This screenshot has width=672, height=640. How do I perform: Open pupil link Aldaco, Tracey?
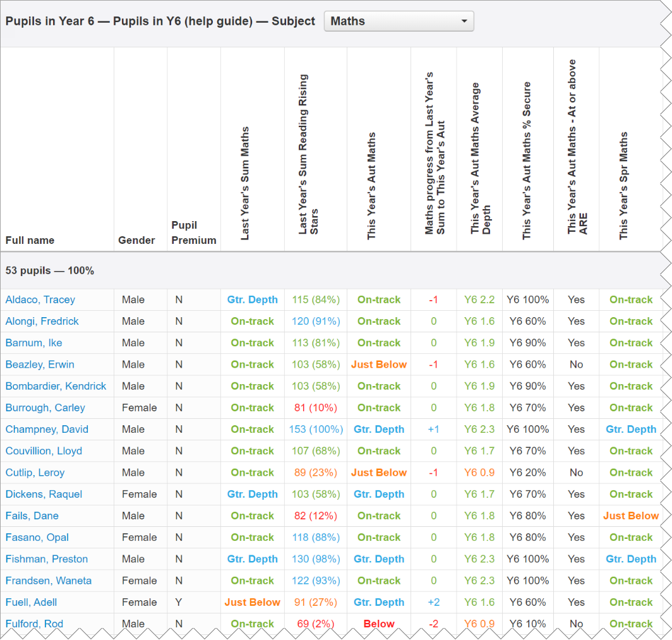(40, 299)
